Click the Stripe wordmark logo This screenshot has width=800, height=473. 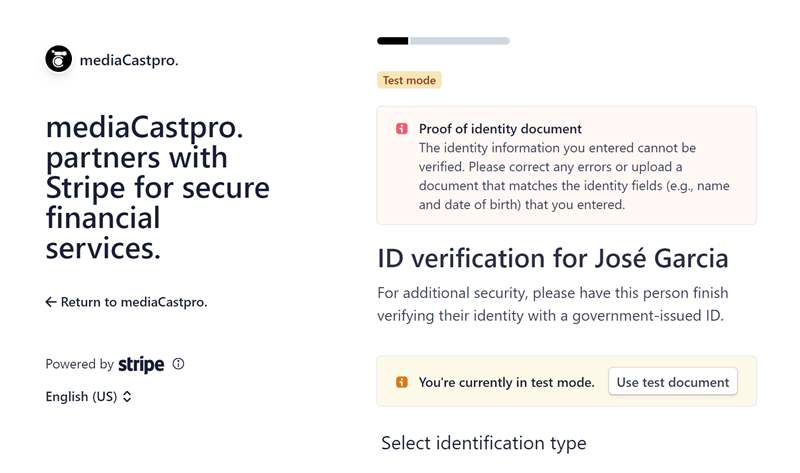(141, 364)
